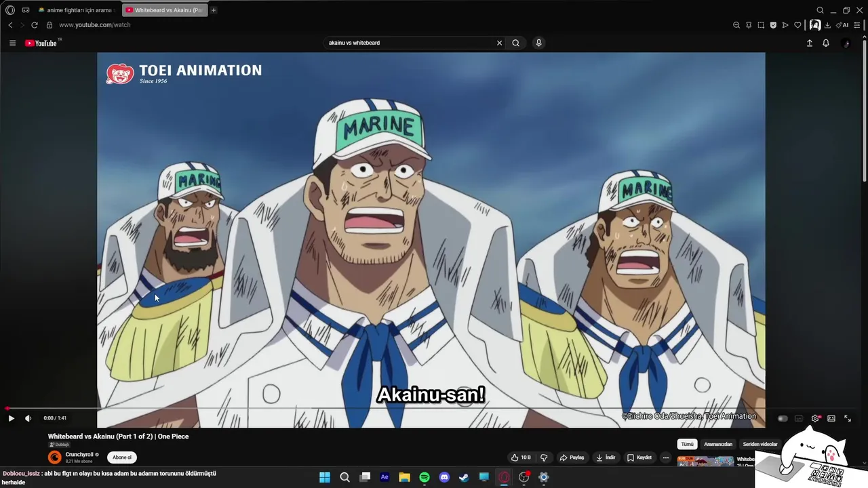Screen dimensions: 868x488
Task: Click the send flow arrow icon
Action: point(785,25)
